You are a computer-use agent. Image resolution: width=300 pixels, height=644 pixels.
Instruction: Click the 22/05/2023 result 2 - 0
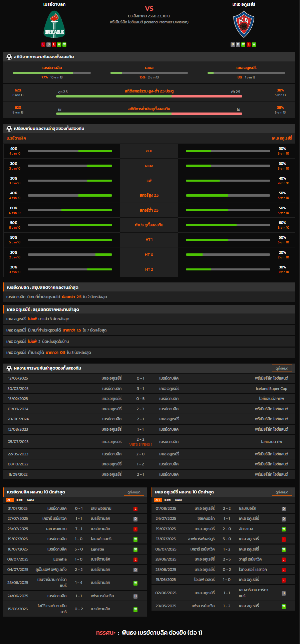tap(140, 454)
